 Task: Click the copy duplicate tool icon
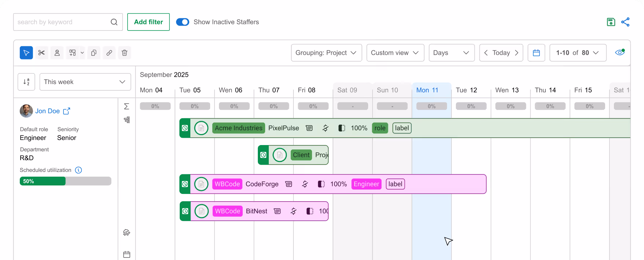(x=94, y=53)
